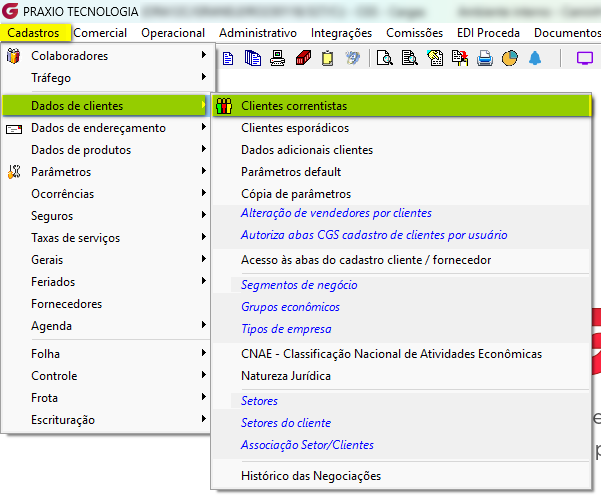Open Tipos de empresa
This screenshot has height=497, width=601.
click(401, 329)
